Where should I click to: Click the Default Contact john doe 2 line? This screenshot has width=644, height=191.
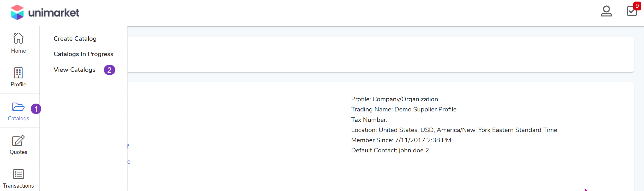click(390, 150)
